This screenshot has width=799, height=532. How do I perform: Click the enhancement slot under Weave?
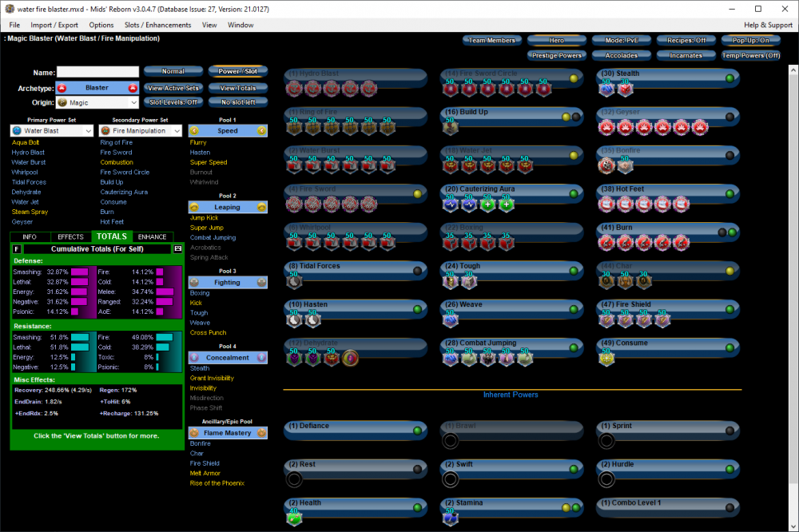[451, 320]
